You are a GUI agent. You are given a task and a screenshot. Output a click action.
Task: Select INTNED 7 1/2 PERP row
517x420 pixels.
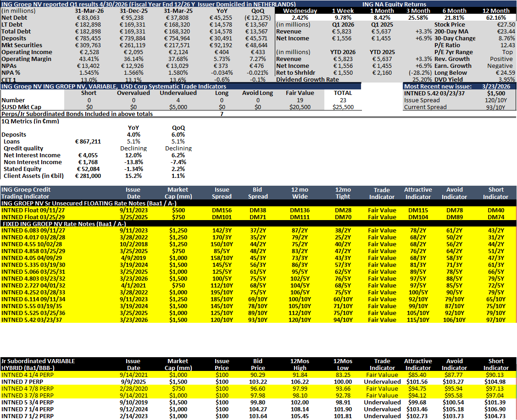[x=258, y=416]
